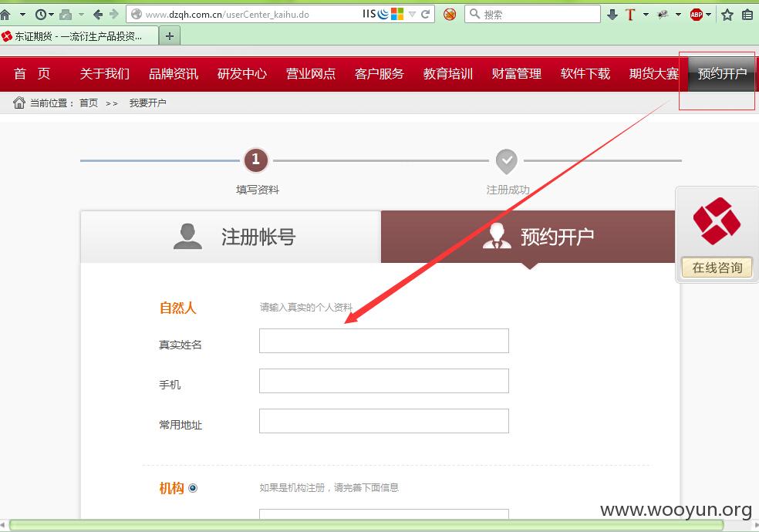Open the 教育培训 menu item
The height and width of the screenshot is (532, 759).
(x=447, y=73)
